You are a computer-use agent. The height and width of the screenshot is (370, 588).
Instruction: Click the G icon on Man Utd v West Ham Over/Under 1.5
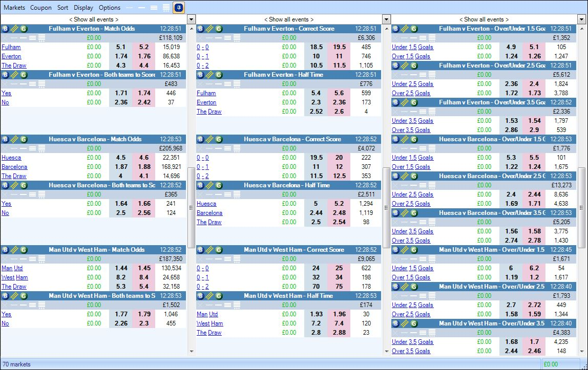click(414, 249)
